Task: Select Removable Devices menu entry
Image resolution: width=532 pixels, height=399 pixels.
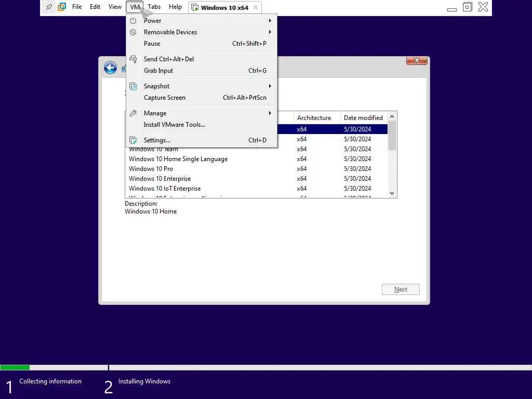Action: (x=202, y=32)
